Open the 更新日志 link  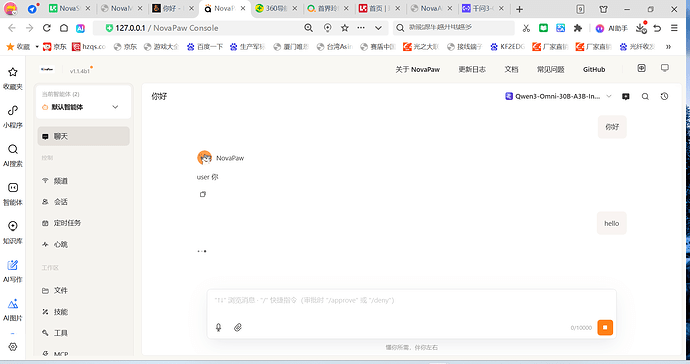coord(472,70)
